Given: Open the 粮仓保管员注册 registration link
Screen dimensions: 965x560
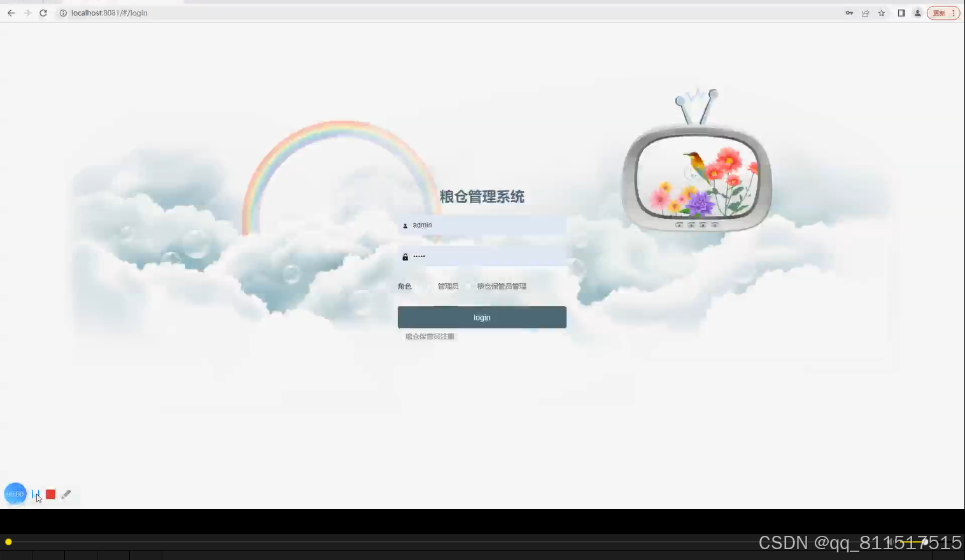Looking at the screenshot, I should [x=430, y=337].
